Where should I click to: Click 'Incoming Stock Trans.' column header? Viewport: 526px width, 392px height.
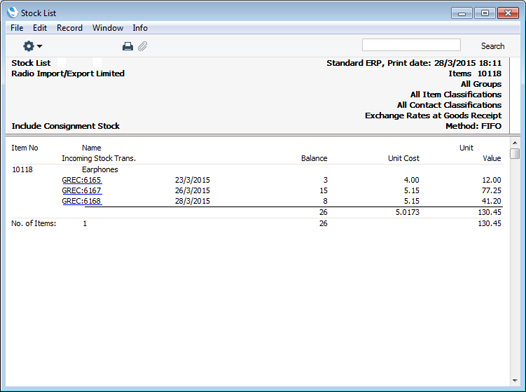click(x=99, y=158)
